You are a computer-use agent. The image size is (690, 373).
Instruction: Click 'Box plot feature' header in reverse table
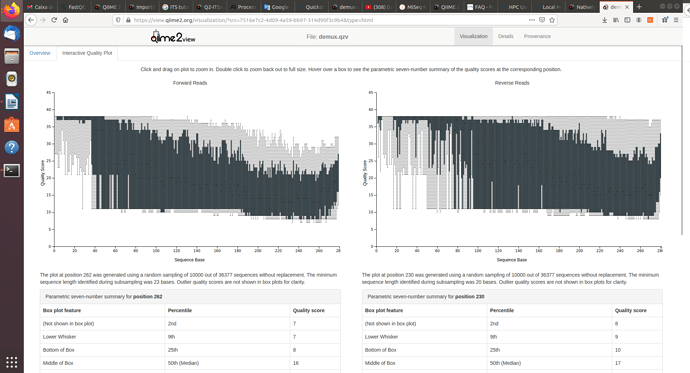coord(384,310)
